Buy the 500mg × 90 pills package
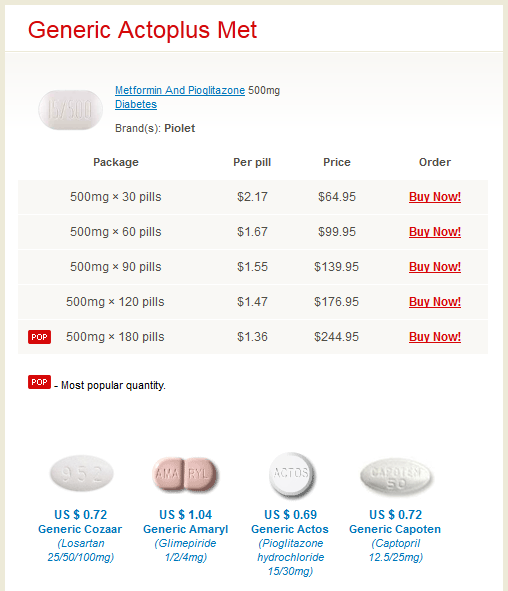The height and width of the screenshot is (591, 508). (x=435, y=267)
